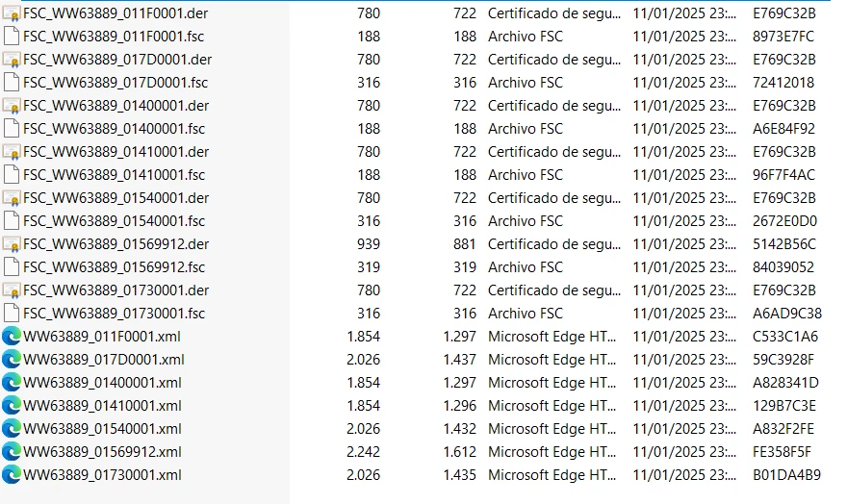The height and width of the screenshot is (504, 847).
Task: Select file name WW63889_01410001.xml
Action: pos(103,406)
